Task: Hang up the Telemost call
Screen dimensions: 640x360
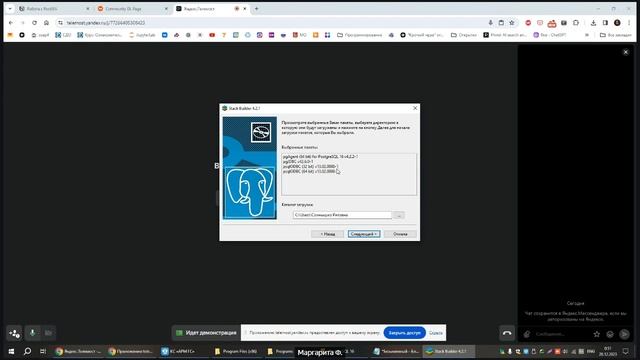Action: tap(507, 333)
